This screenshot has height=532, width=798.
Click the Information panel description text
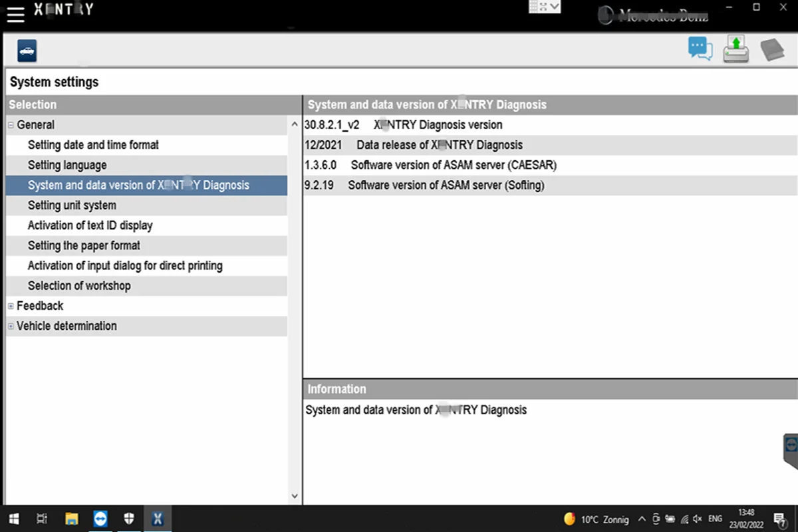point(416,410)
